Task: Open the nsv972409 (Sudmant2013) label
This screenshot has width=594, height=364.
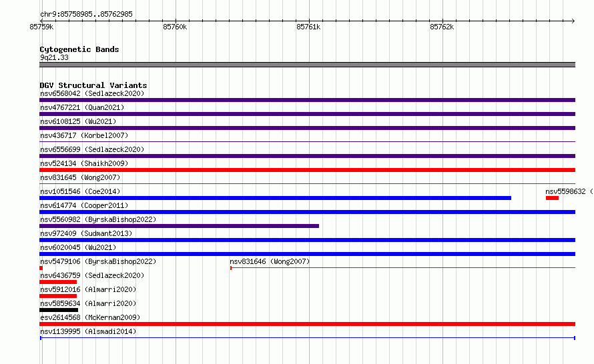Action: [86, 233]
